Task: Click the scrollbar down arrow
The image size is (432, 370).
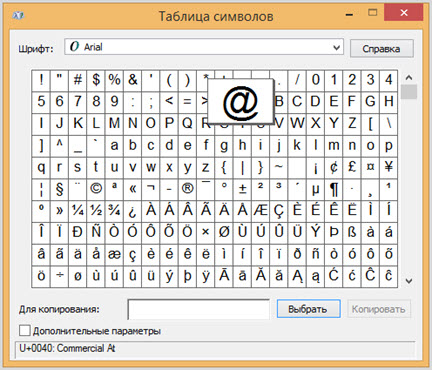Action: [409, 281]
